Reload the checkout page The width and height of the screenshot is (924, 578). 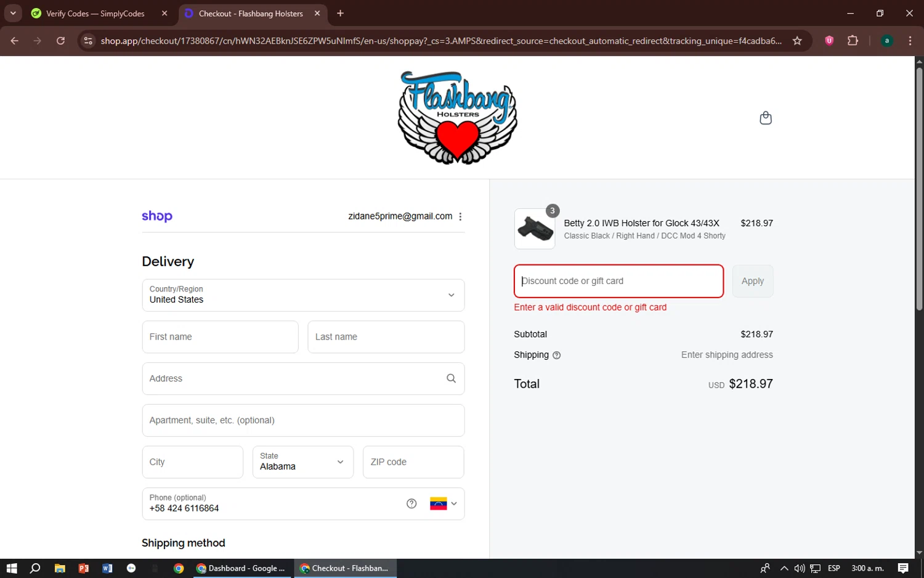(60, 41)
